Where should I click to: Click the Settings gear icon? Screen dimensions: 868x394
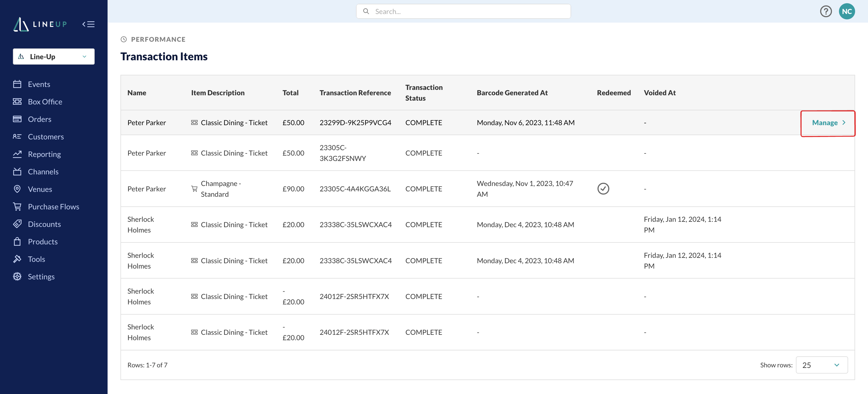(x=17, y=277)
